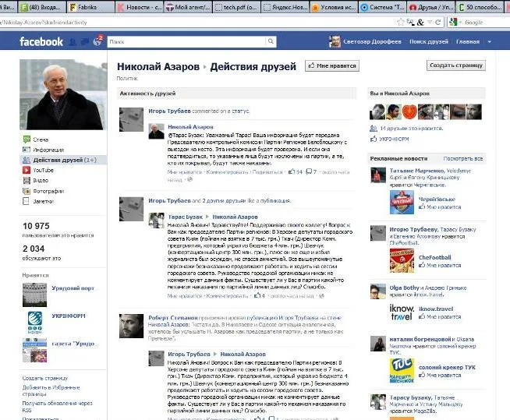The width and height of the screenshot is (510, 420).
Task: Click the УКРІНФОРМ logo thumbnail
Action: [x=34, y=323]
